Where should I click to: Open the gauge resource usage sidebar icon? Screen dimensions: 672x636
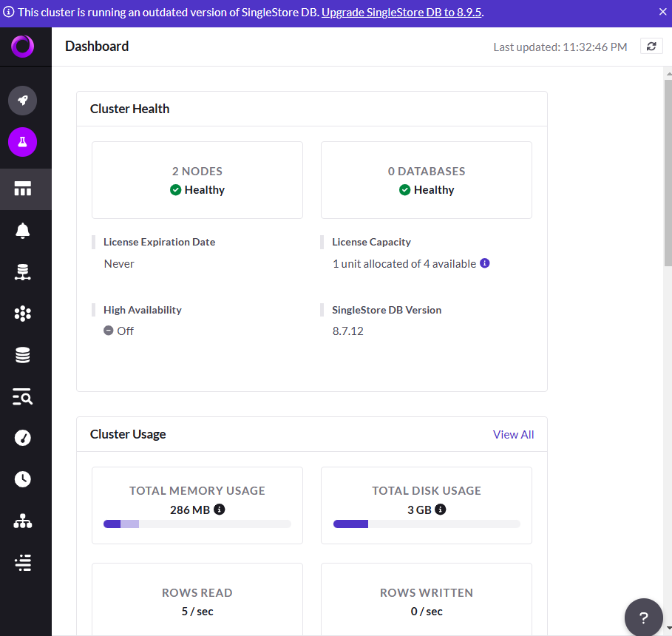click(23, 438)
